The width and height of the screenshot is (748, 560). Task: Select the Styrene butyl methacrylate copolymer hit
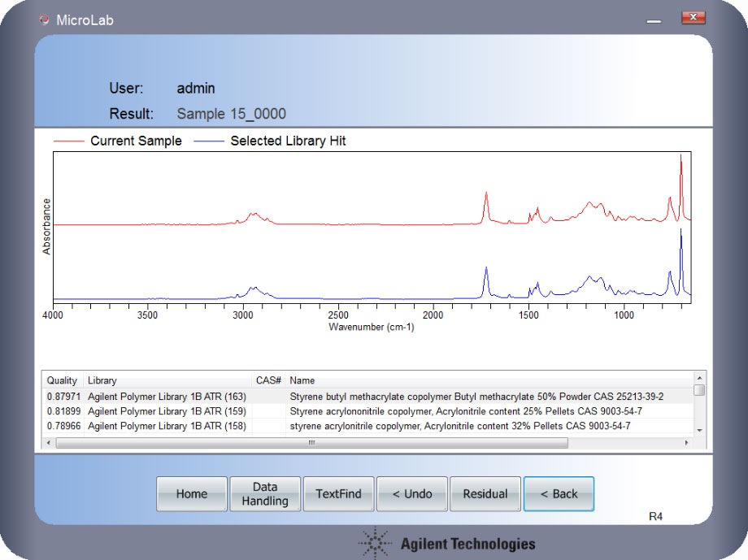(x=476, y=396)
